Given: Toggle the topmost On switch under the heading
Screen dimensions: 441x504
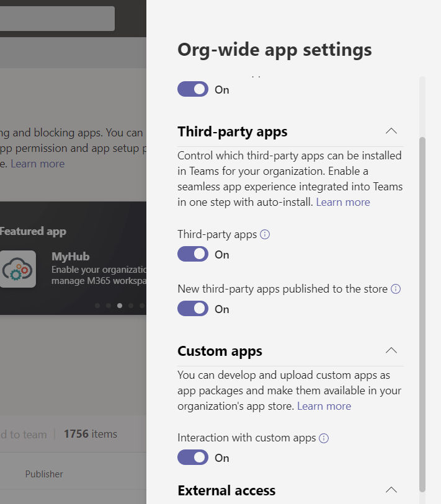Looking at the screenshot, I should 193,89.
